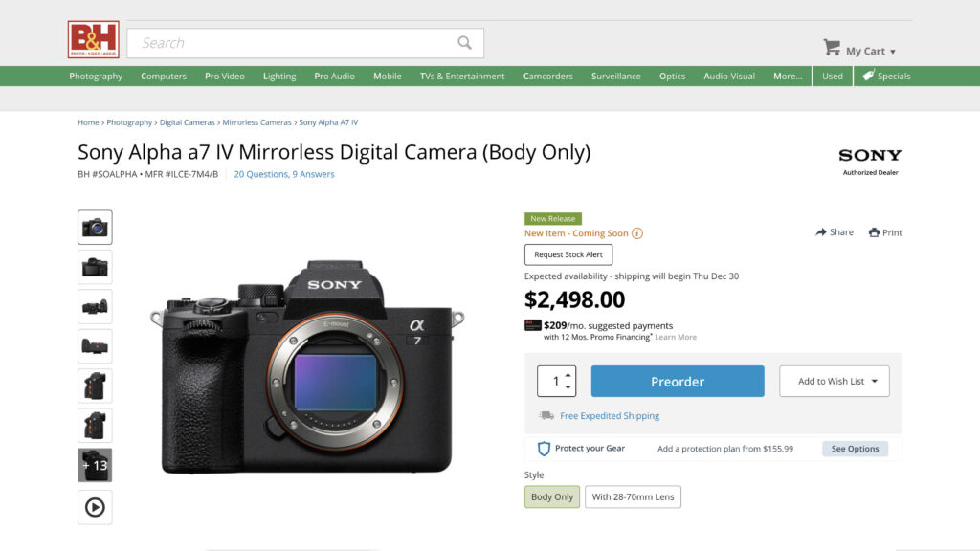Click the search magnifying glass icon
The width and height of the screenshot is (980, 551).
(465, 42)
